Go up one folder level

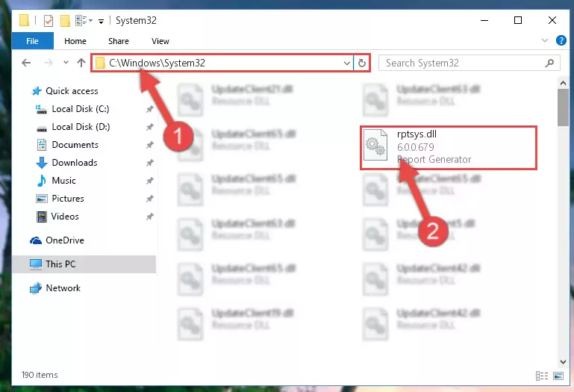tap(81, 63)
